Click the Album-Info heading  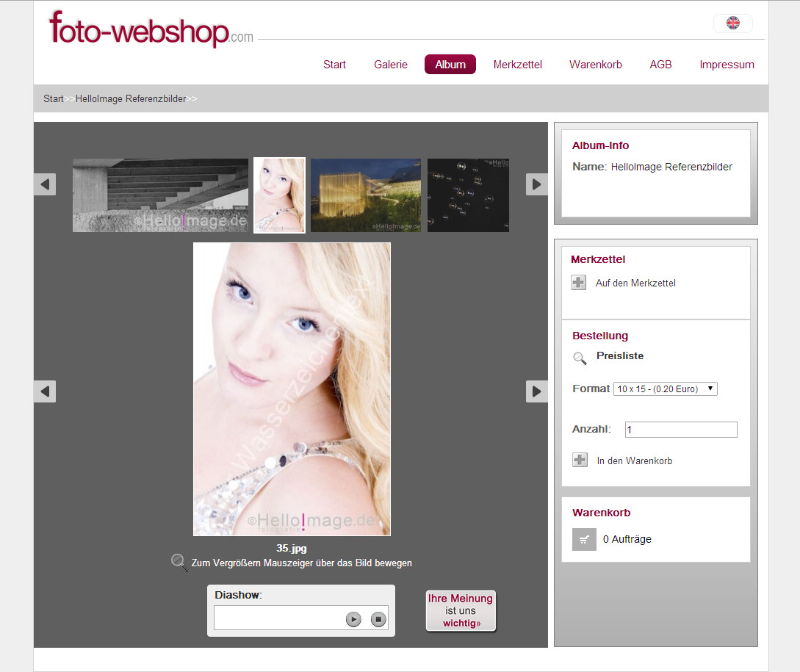[x=600, y=145]
